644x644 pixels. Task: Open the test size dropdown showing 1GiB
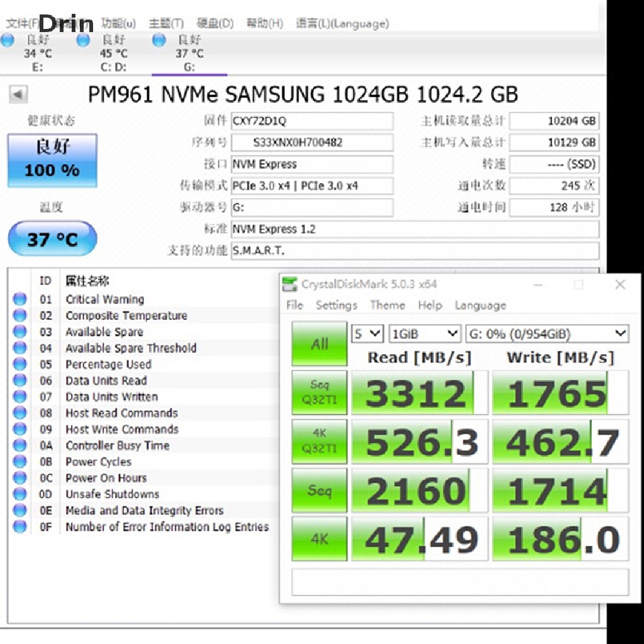(425, 333)
